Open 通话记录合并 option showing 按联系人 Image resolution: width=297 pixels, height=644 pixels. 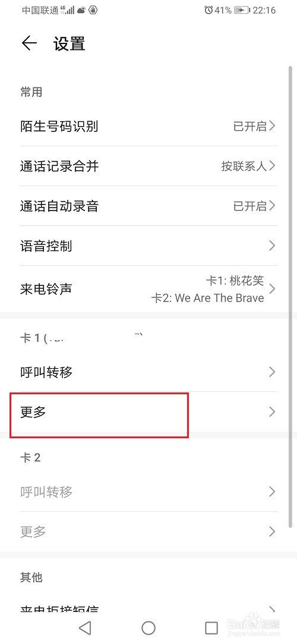[148, 166]
